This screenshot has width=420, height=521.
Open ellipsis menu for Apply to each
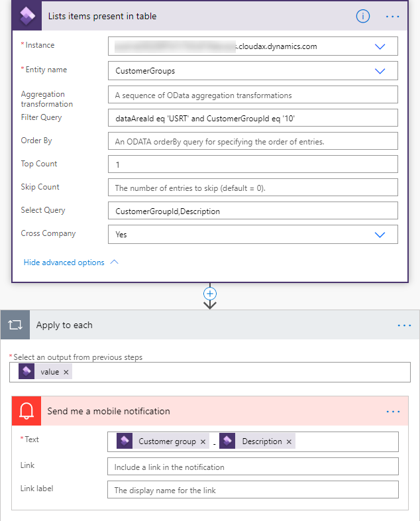tap(404, 325)
